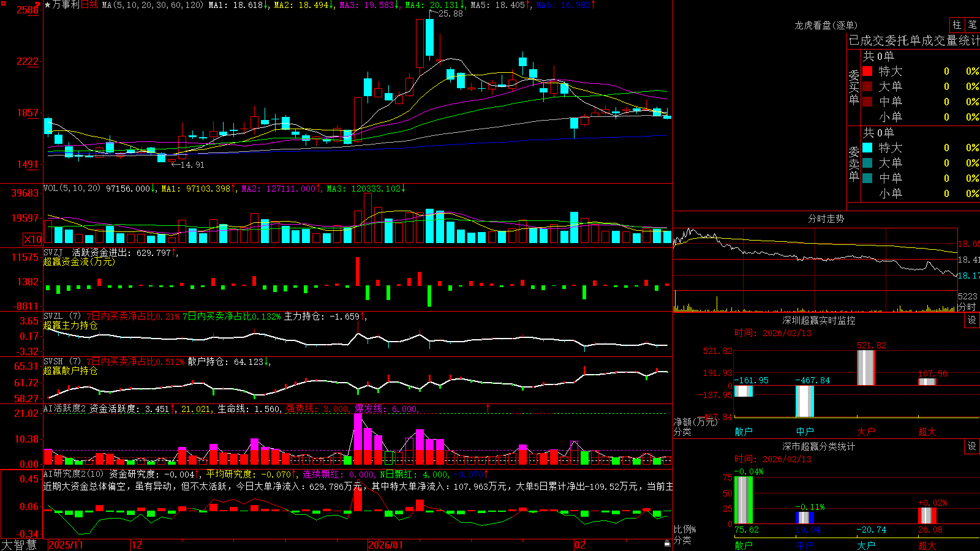
Task: Select the 分时走势 panel header
Action: click(826, 219)
